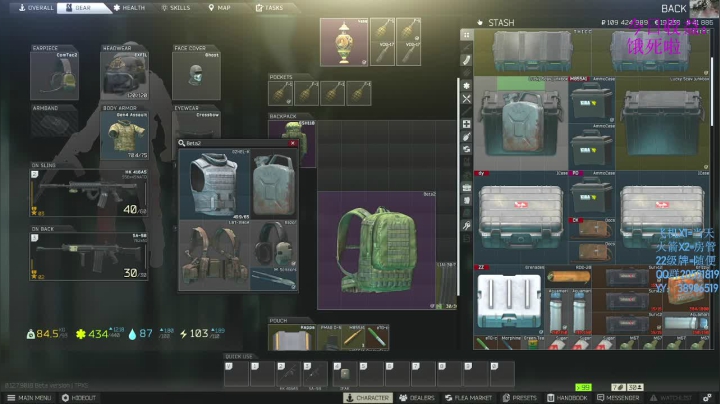The image size is (720, 404).
Task: Click the briefcase stash sidebar filter
Action: (467, 187)
